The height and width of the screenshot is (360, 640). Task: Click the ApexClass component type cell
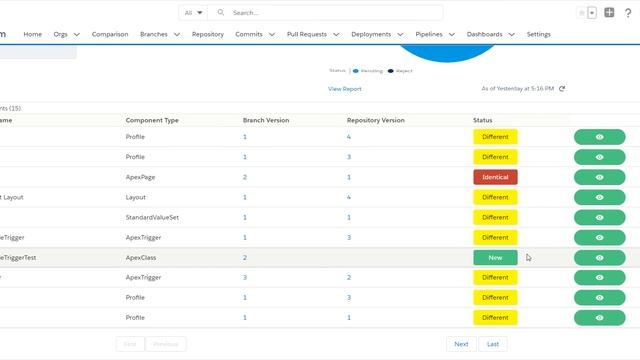point(140,258)
